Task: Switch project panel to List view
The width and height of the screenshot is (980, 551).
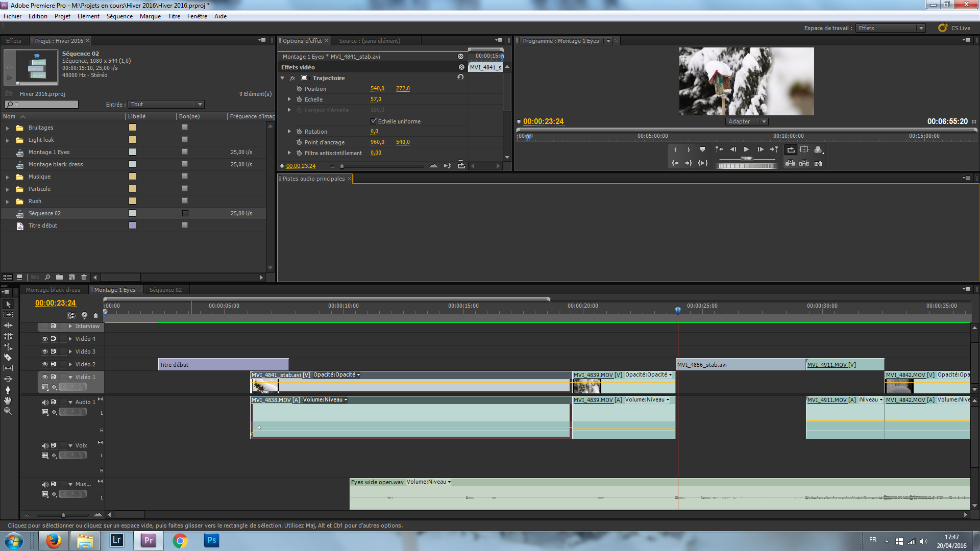Action: (7, 277)
